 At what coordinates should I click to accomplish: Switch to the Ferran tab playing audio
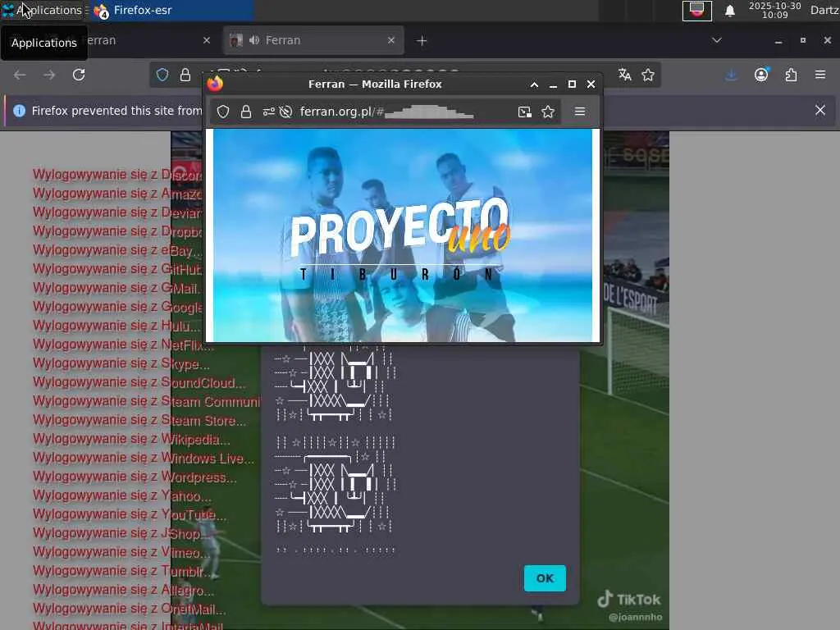[313, 40]
